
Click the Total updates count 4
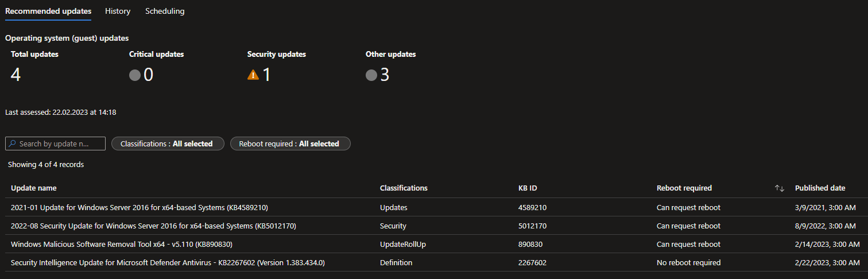tap(16, 75)
